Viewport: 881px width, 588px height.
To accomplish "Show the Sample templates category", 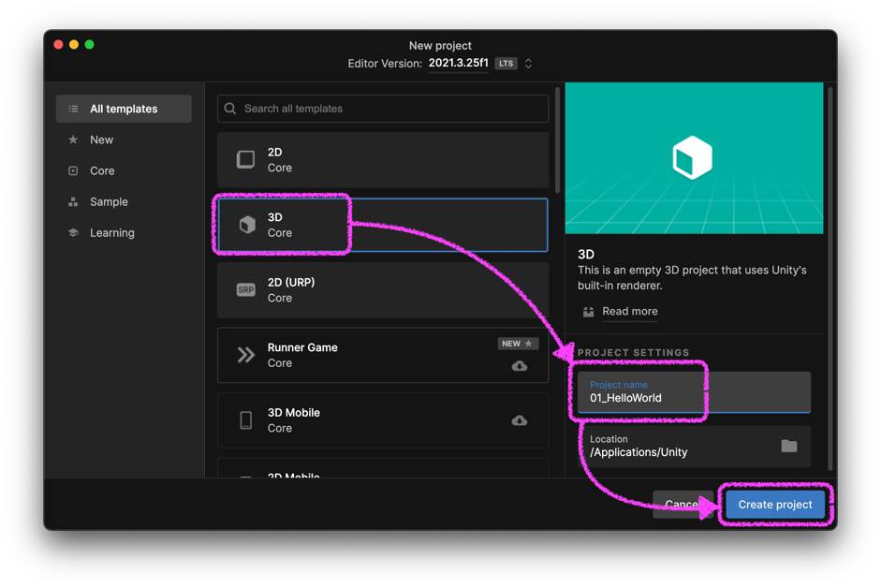I will point(109,201).
